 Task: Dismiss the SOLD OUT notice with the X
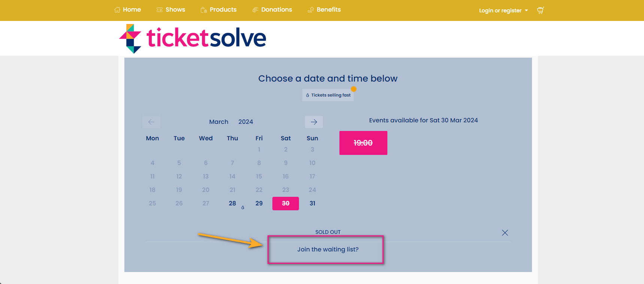tap(505, 232)
